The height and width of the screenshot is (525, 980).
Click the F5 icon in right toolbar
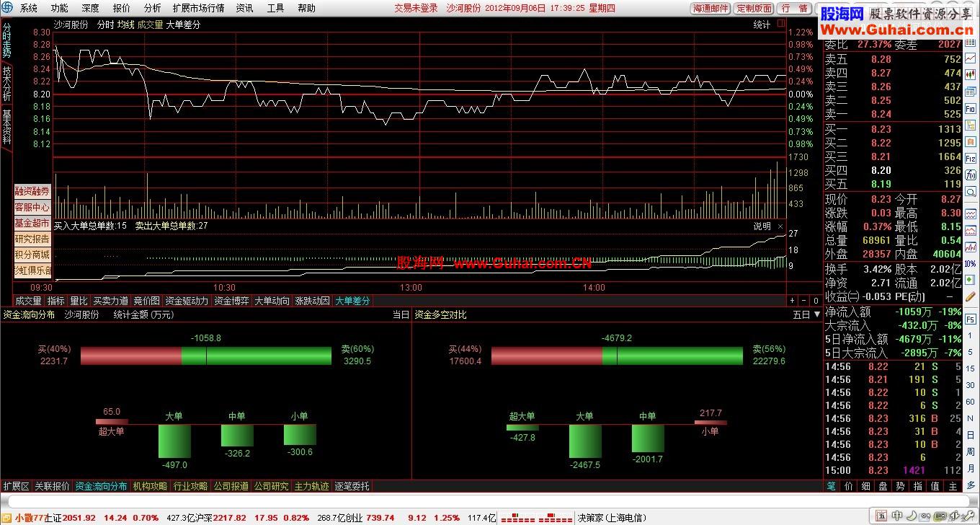971,319
